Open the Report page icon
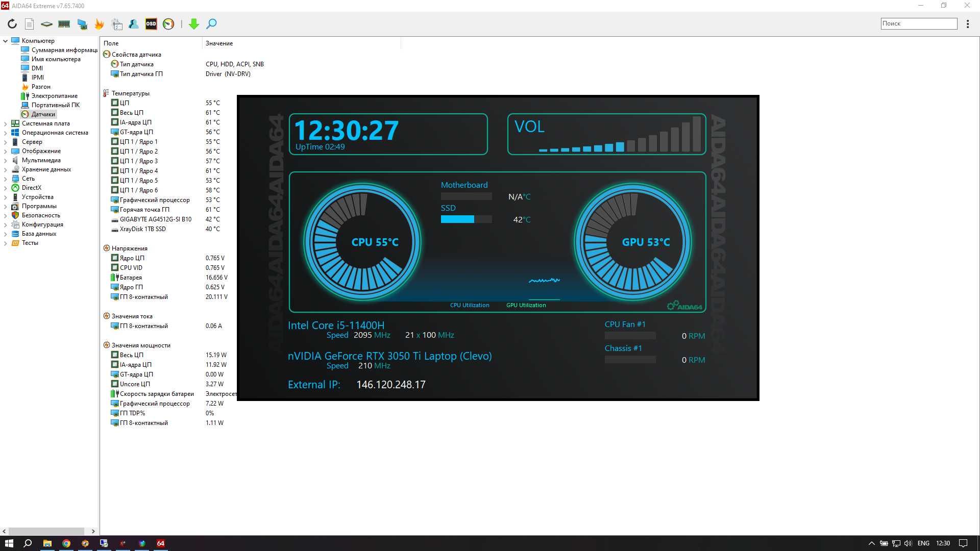 click(30, 23)
